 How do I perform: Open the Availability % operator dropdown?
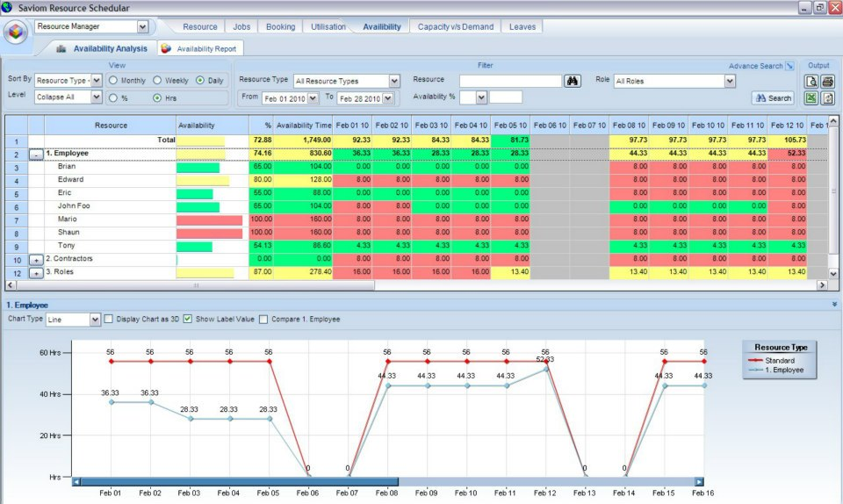pyautogui.click(x=481, y=97)
